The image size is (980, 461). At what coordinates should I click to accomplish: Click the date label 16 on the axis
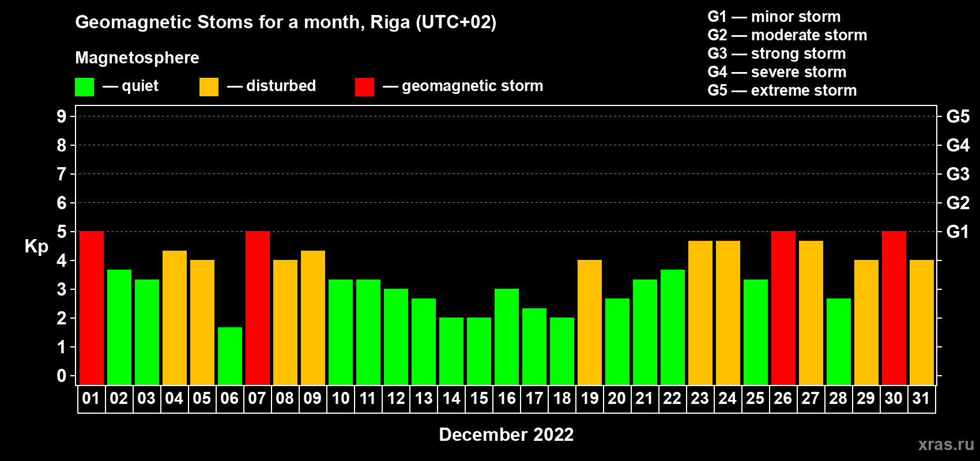[x=507, y=398]
